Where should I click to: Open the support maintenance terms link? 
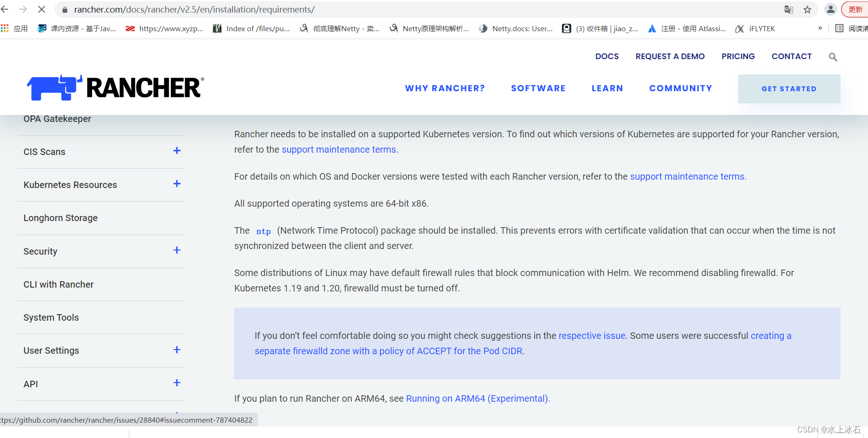(x=339, y=149)
